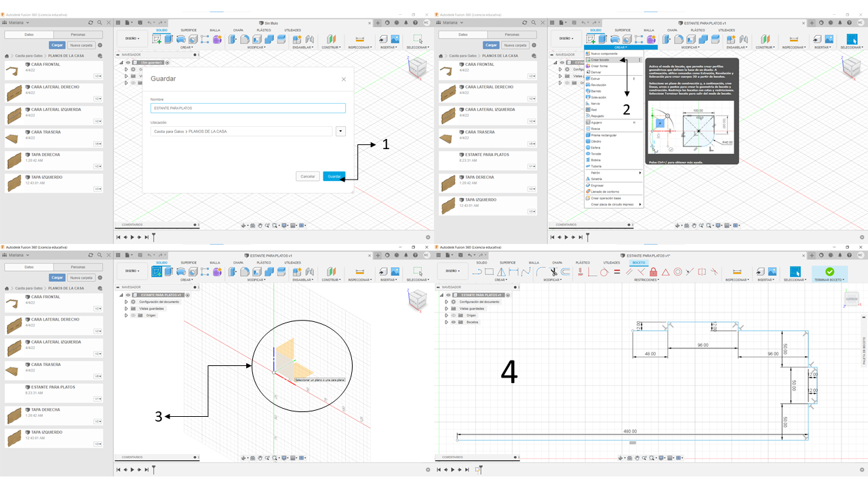868x488 pixels.
Task: Open the Ubicación dropdown arrow
Action: click(340, 131)
